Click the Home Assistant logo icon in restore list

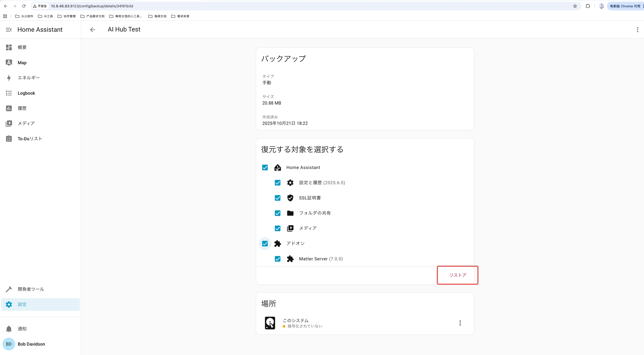coord(278,167)
